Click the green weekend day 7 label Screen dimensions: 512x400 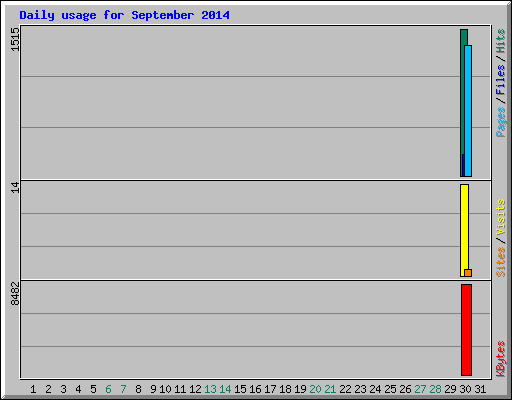[x=123, y=389]
